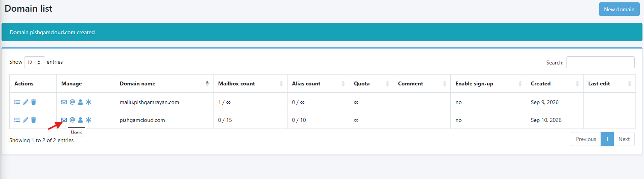Open details icon for mailu.pishgamrayan.com
This screenshot has height=179, width=644.
[17, 102]
